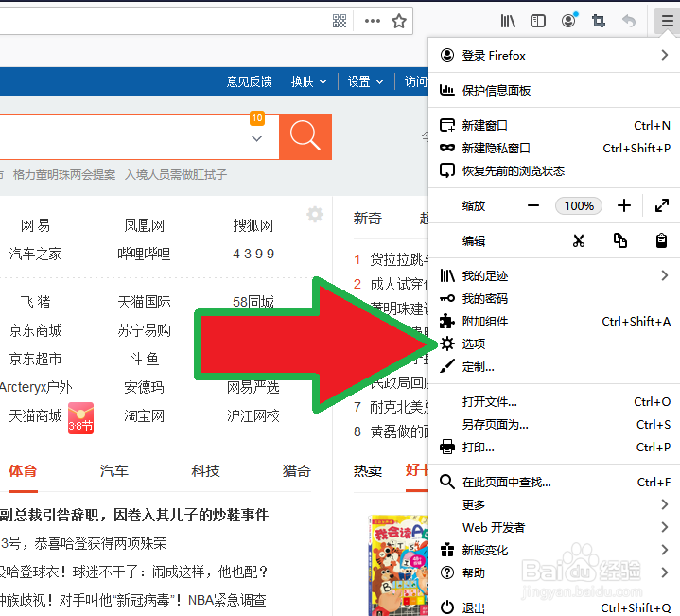Close the hamburger application menu button
The image size is (680, 616).
(x=667, y=21)
